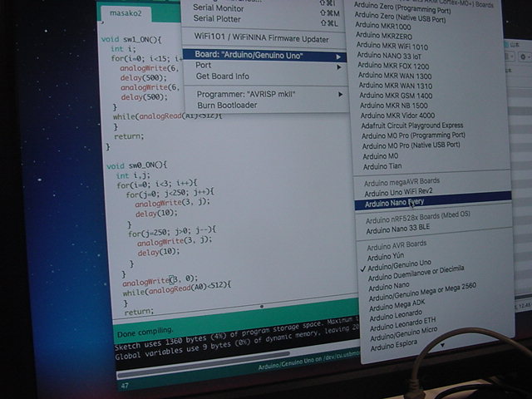
Task: Choose Arduino MKR GSM 1400
Action: pyautogui.click(x=396, y=96)
